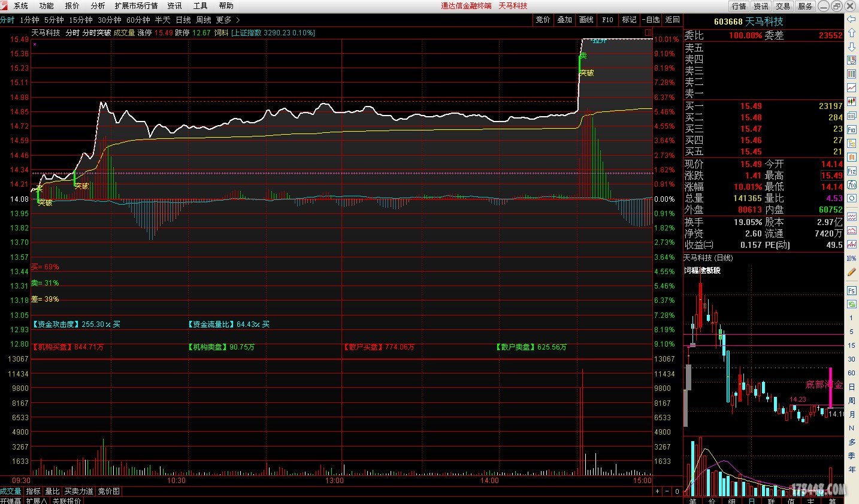Open the transaction details icon
The image size is (859, 504).
click(851, 116)
